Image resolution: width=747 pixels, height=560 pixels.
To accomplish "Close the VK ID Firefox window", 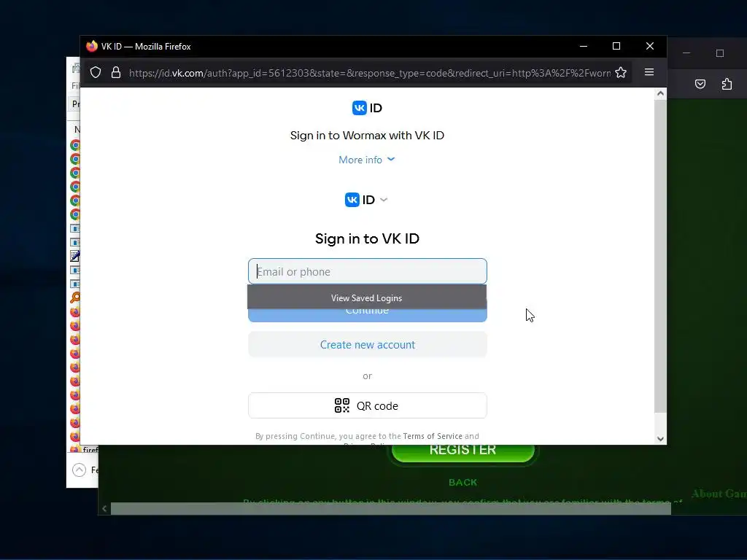I will pyautogui.click(x=650, y=46).
